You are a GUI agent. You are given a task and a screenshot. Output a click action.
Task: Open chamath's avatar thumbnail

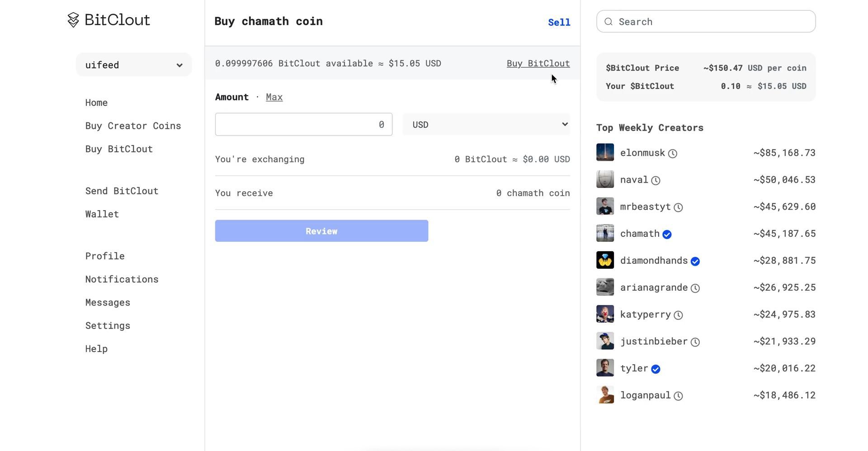point(605,233)
